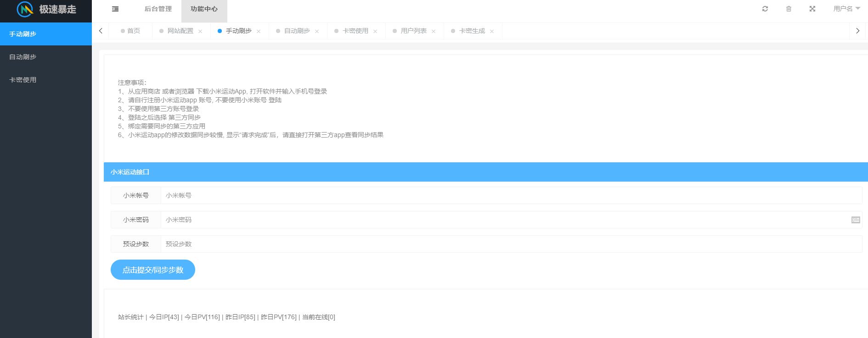This screenshot has height=338, width=868.
Task: Click the 点击提交/同步步数 button
Action: (152, 270)
